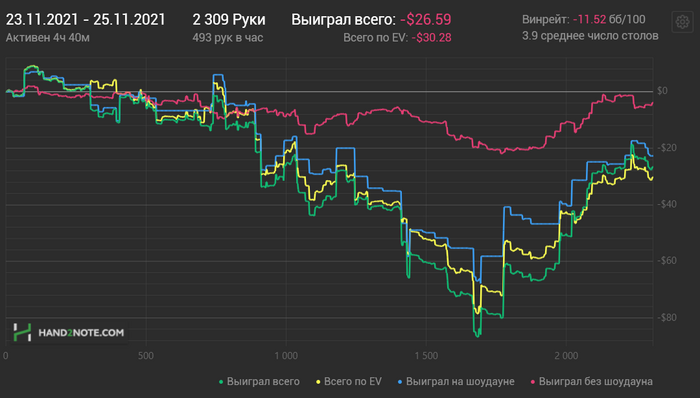Image resolution: width=700 pixels, height=398 pixels.
Task: Toggle the 'Выиграл всего' green legend series
Action: pyautogui.click(x=259, y=381)
